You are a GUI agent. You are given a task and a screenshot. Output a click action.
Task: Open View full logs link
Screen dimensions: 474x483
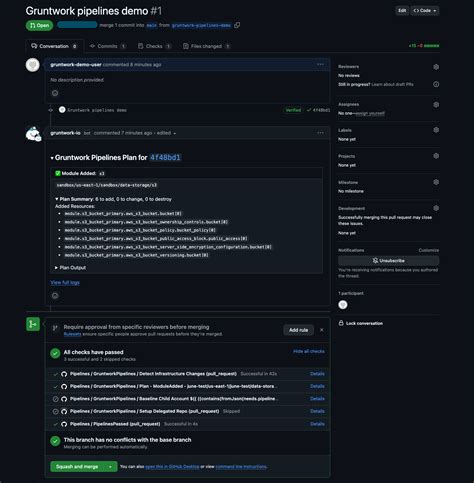(x=65, y=282)
